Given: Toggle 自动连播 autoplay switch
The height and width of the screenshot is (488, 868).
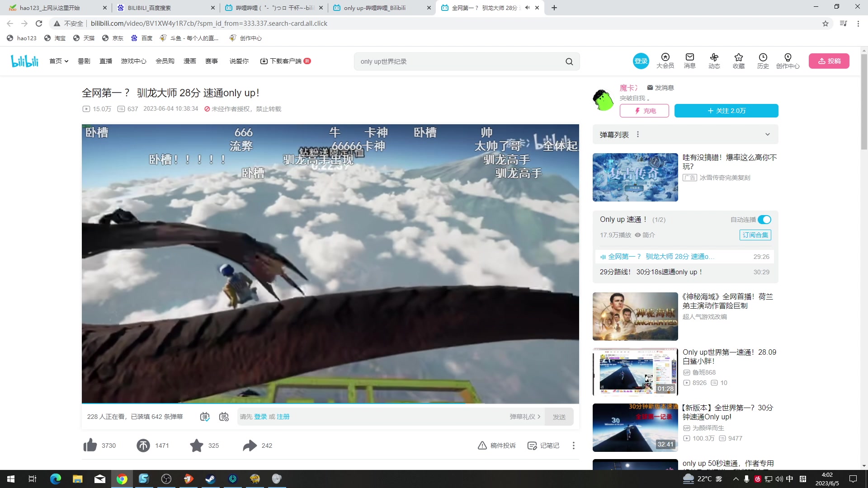Looking at the screenshot, I should click(x=764, y=220).
